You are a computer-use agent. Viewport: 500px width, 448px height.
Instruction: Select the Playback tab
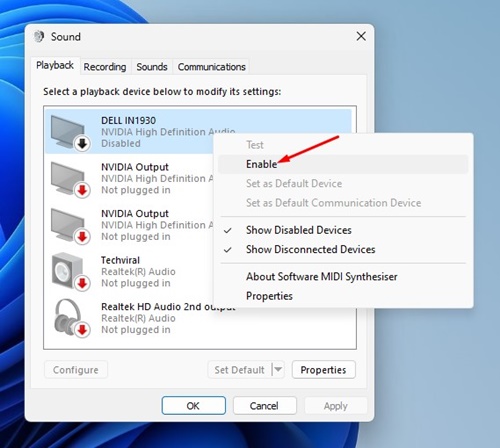click(x=55, y=65)
